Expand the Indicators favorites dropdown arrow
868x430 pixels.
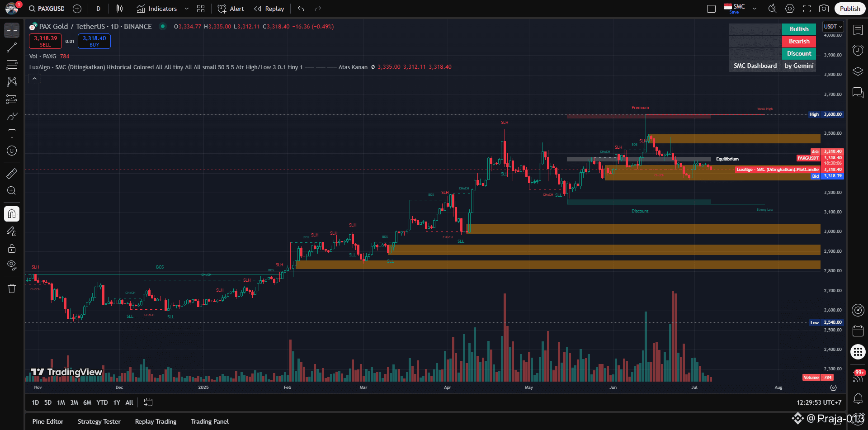[187, 9]
